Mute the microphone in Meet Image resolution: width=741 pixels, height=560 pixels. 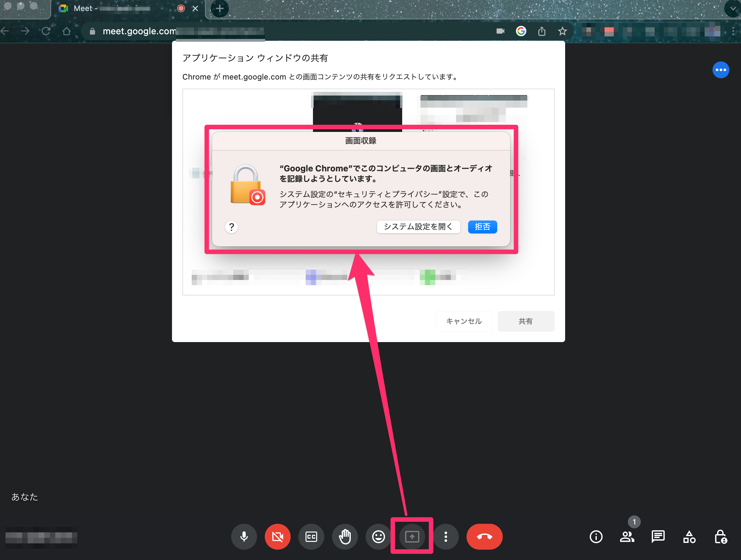pos(244,536)
